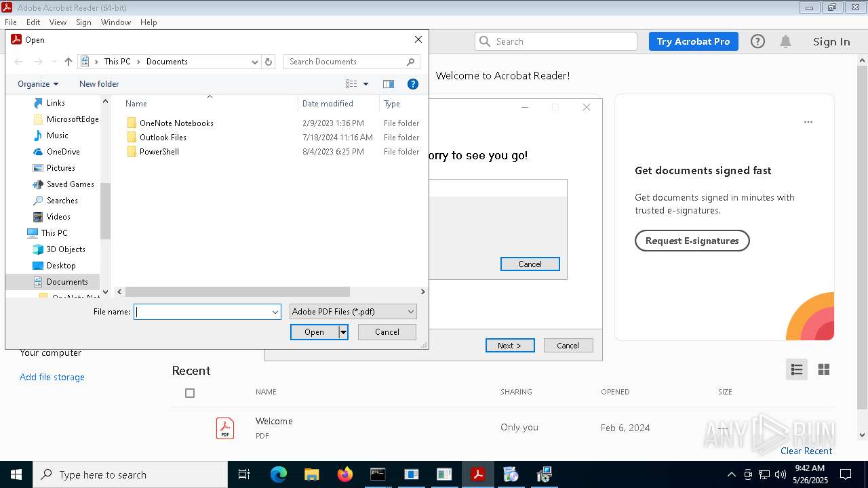Open the Window menu
Image resolution: width=868 pixels, height=488 pixels.
tap(116, 22)
